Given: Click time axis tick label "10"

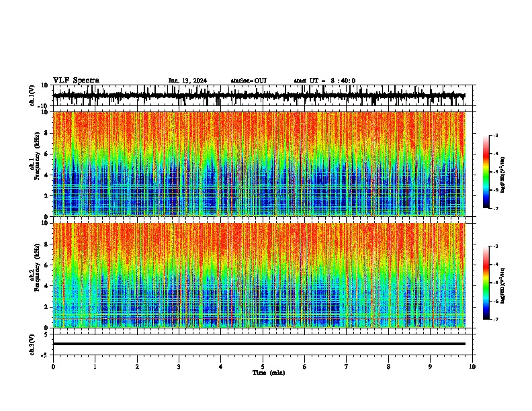Looking at the screenshot, I should 472,367.
